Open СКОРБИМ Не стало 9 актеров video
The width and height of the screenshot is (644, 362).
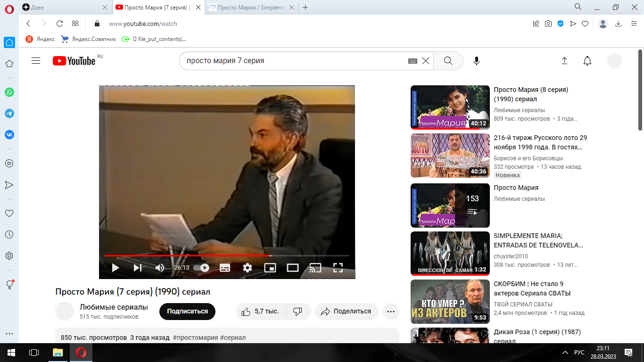click(450, 302)
